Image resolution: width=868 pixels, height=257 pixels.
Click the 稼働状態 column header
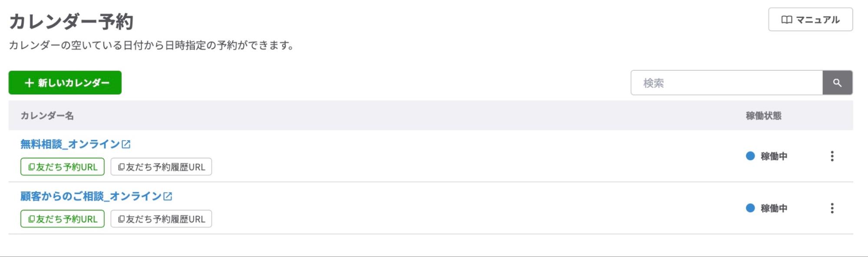click(763, 115)
